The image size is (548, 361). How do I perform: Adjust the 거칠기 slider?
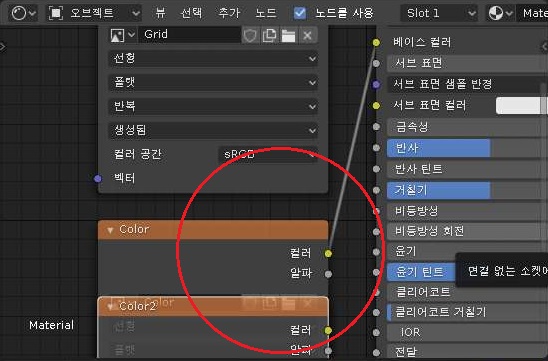[467, 190]
